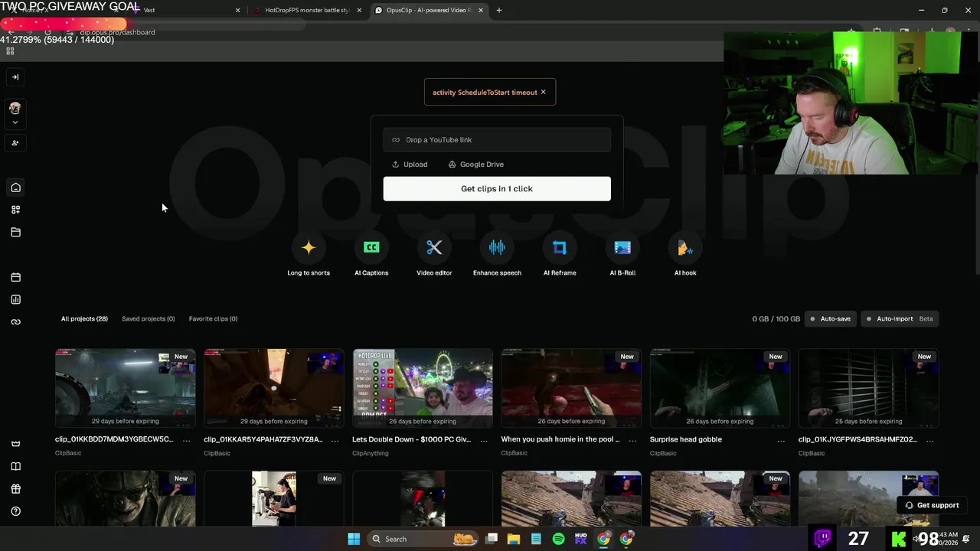980x551 pixels.
Task: Open more options for Surprise head gobble
Action: [x=780, y=440]
